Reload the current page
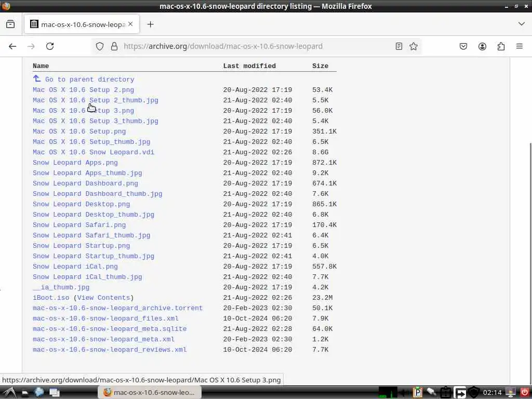The height and width of the screenshot is (399, 532). [50, 46]
